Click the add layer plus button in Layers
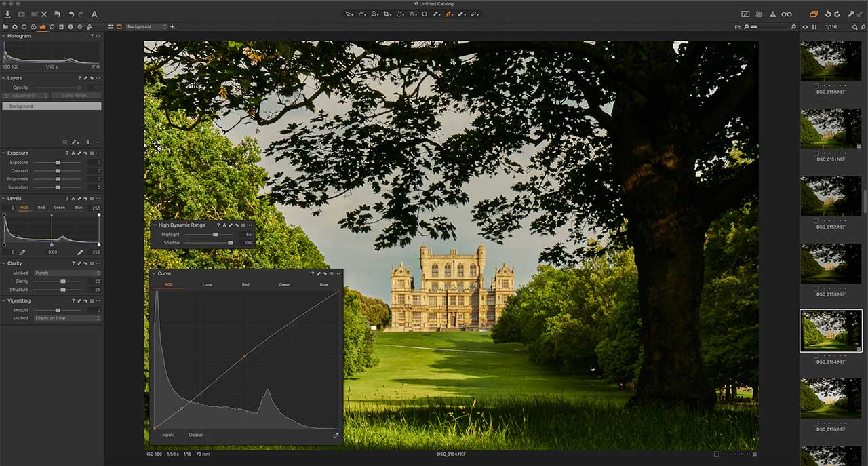Image resolution: width=868 pixels, height=466 pixels. click(x=88, y=142)
